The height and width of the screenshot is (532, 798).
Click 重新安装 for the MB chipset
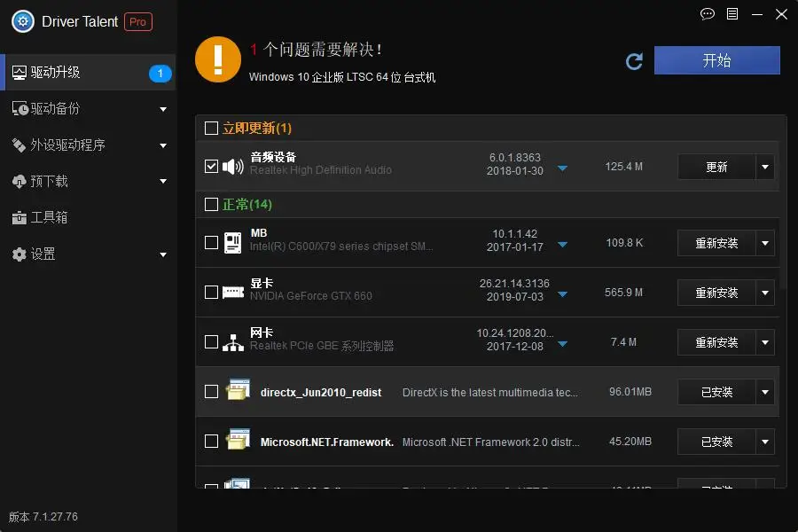(x=716, y=243)
